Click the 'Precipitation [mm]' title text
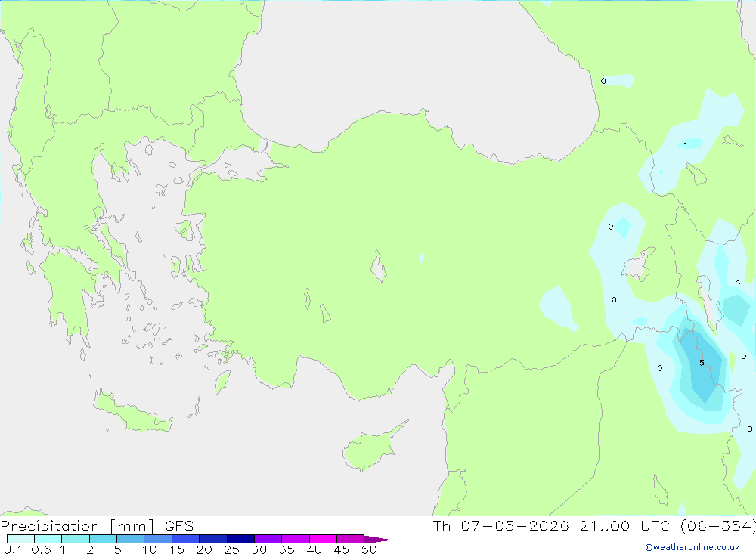The height and width of the screenshot is (554, 756). (x=77, y=526)
